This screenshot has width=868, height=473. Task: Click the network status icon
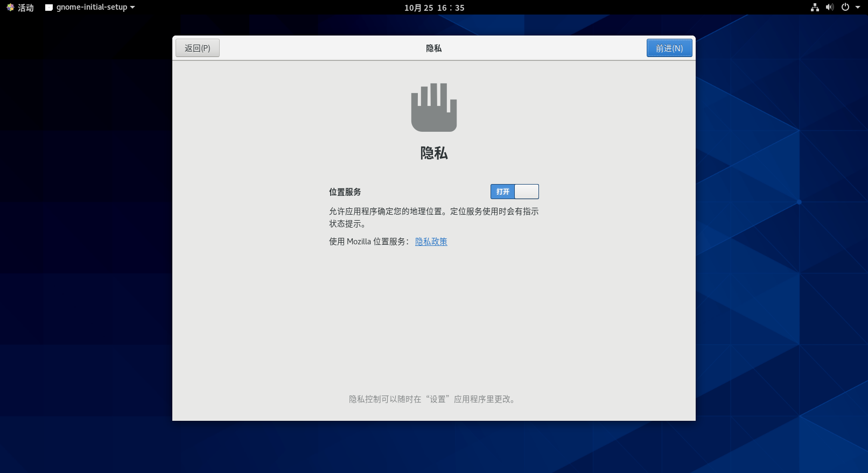(x=815, y=8)
